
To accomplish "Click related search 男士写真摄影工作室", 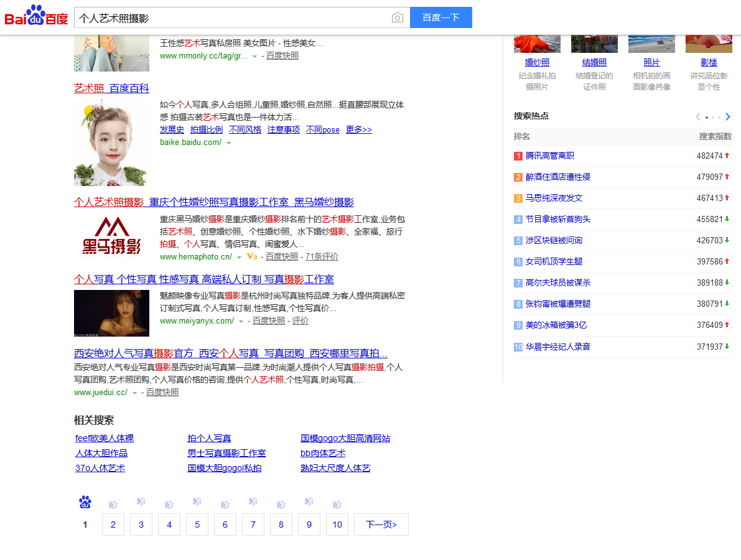I will point(226,453).
